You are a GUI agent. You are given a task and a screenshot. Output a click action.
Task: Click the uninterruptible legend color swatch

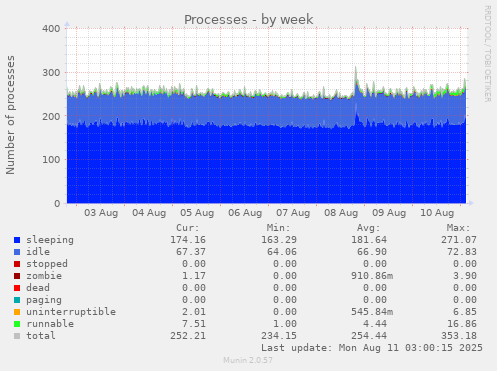pos(17,312)
